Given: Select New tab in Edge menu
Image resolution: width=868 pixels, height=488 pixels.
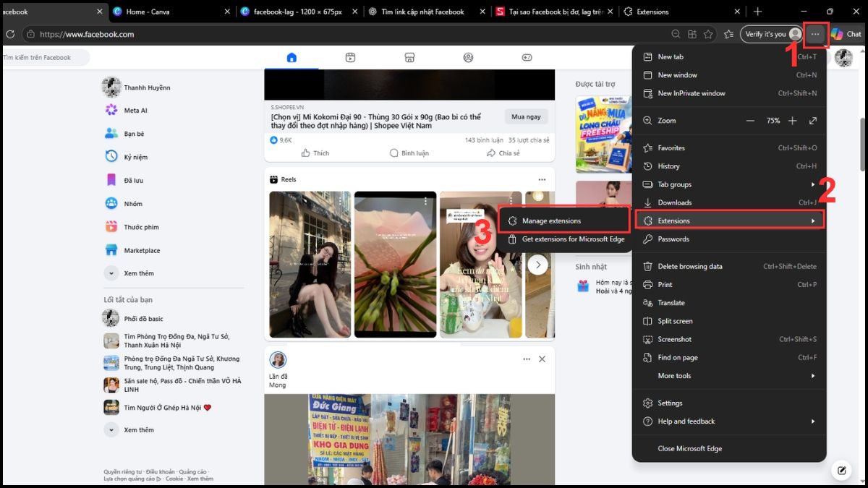Looking at the screenshot, I should point(729,56).
